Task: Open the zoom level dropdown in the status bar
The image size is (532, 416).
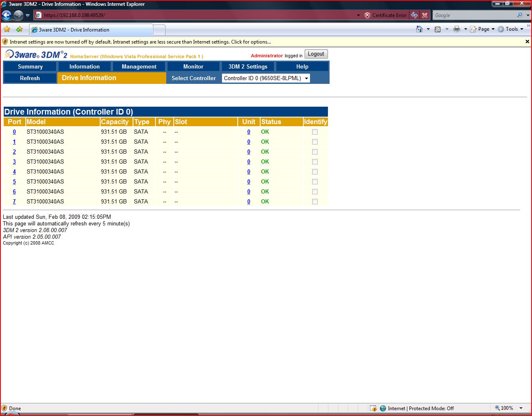Action: [521, 408]
